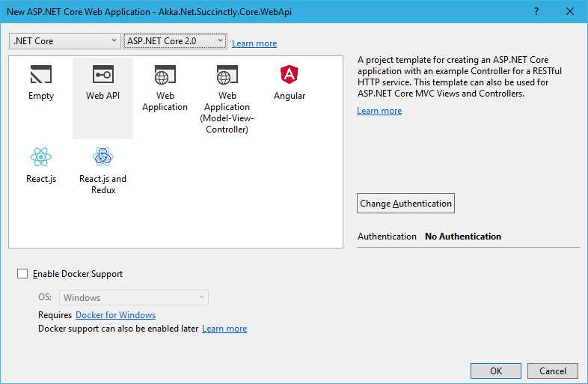Open the ASP.NET Core 2.0 version dropdown

coord(175,41)
